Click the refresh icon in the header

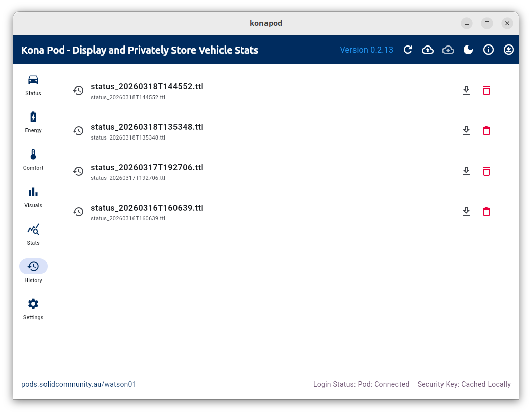point(408,50)
